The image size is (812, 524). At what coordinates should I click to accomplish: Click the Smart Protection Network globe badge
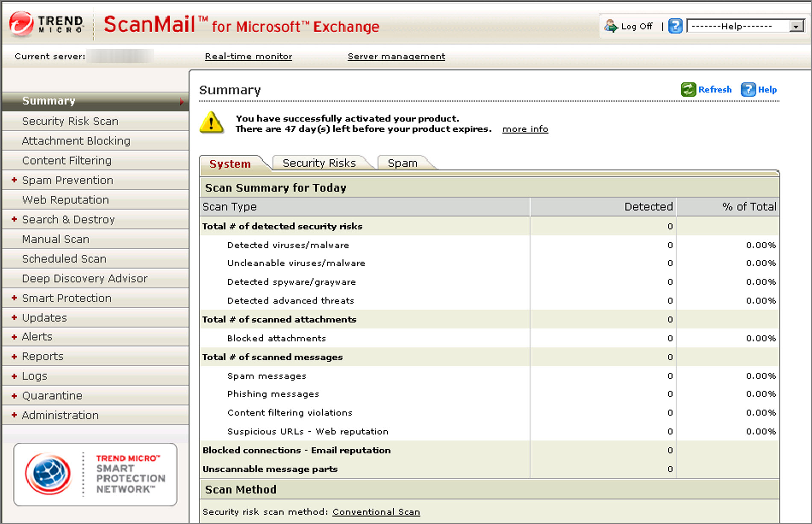pyautogui.click(x=48, y=474)
